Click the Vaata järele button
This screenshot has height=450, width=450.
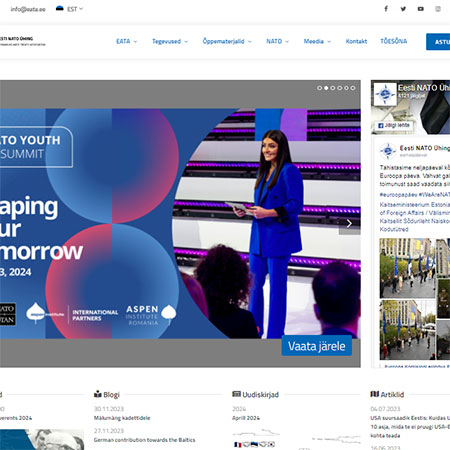coord(317,346)
